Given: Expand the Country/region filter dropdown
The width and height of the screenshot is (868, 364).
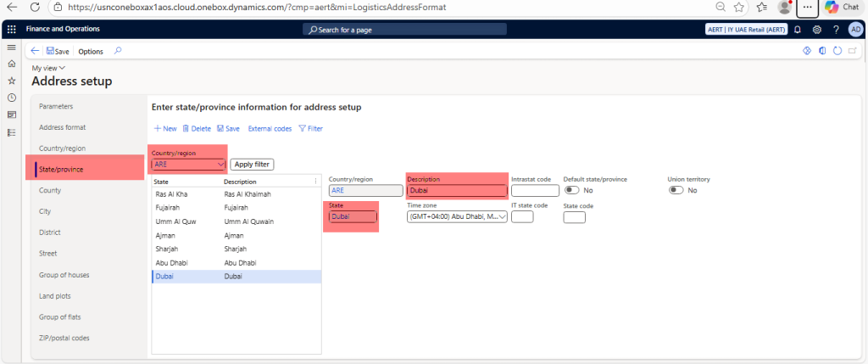Looking at the screenshot, I should [x=220, y=165].
